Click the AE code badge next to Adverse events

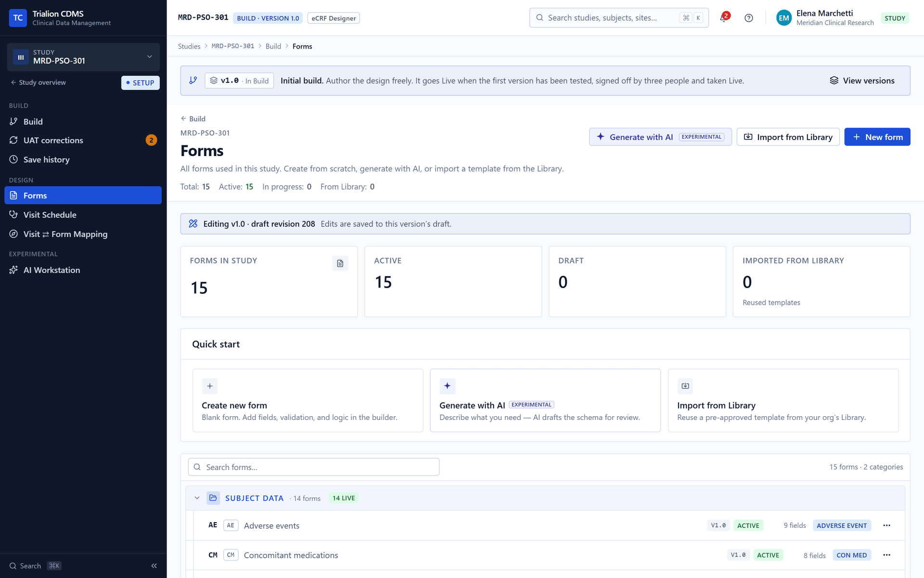(231, 525)
